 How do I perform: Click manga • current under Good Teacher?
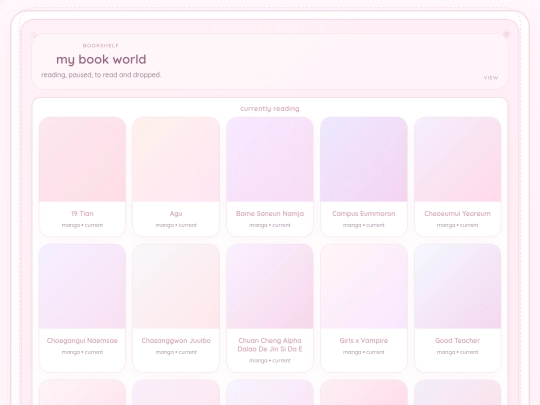(457, 352)
